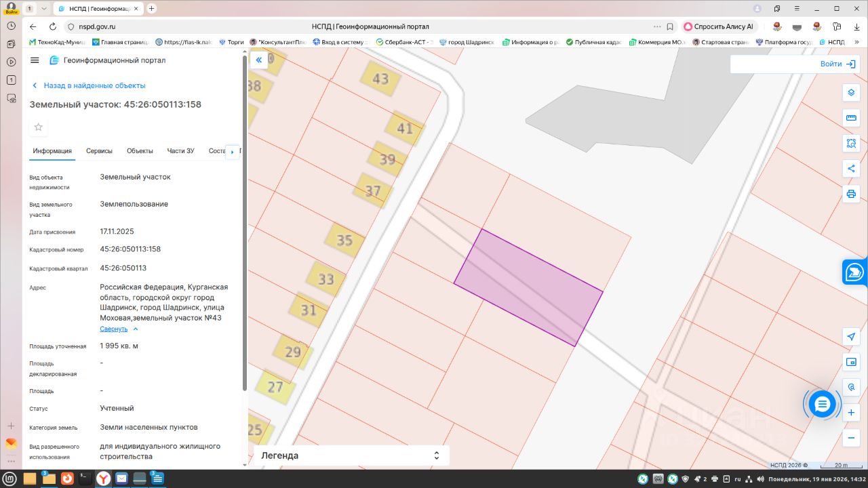
Task: Click the Учтенный status value
Action: 117,408
